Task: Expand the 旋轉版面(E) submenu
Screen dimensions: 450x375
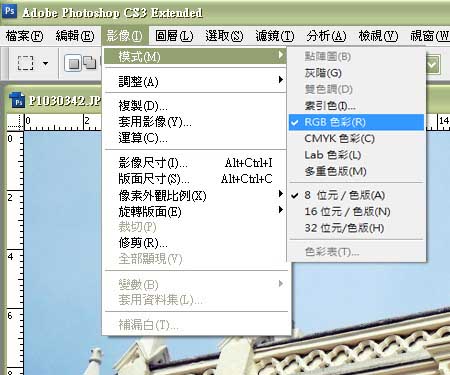Action: coord(195,211)
